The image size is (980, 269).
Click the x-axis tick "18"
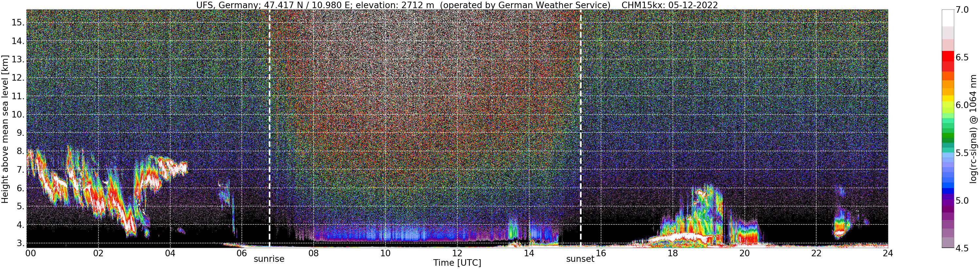coord(673,253)
